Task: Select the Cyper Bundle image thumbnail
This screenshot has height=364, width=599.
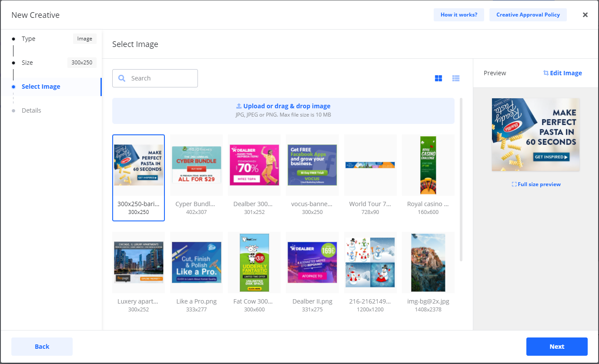Action: [196, 165]
